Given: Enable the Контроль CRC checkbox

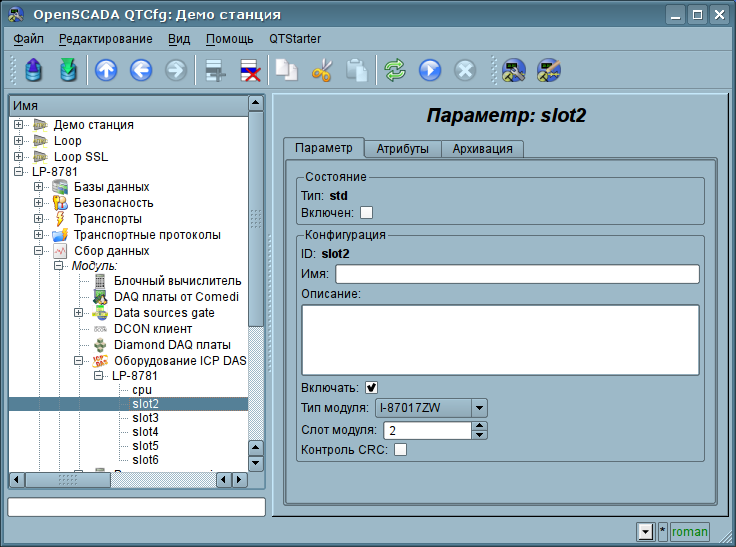Looking at the screenshot, I should [x=400, y=450].
